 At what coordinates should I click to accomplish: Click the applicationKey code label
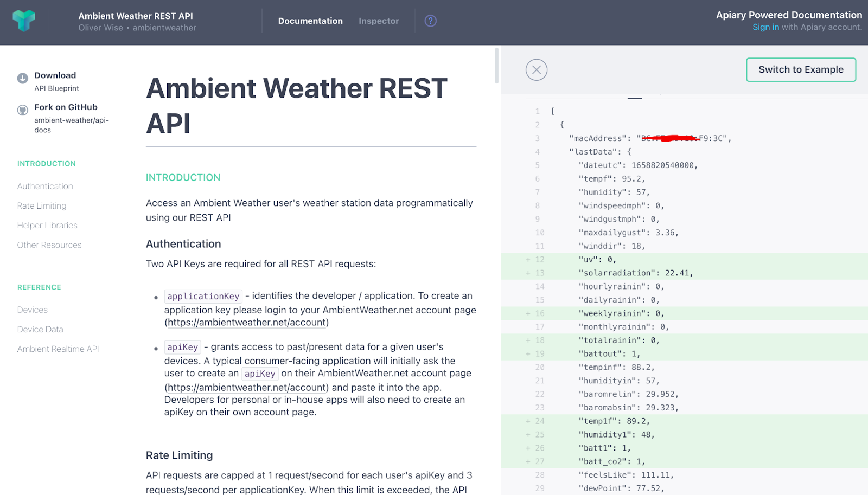tap(203, 296)
